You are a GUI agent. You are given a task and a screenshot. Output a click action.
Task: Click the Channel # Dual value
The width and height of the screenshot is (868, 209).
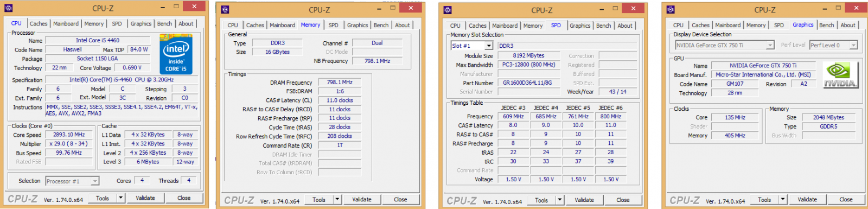click(377, 43)
